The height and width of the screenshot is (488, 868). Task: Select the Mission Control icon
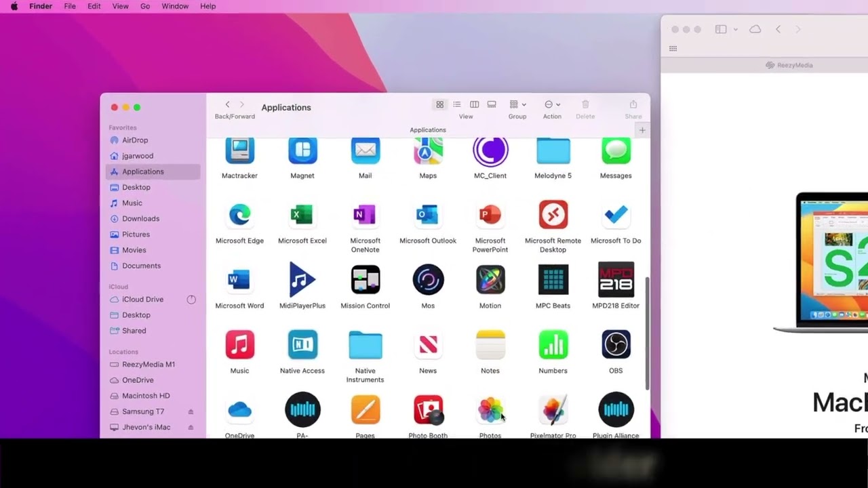[366, 280]
